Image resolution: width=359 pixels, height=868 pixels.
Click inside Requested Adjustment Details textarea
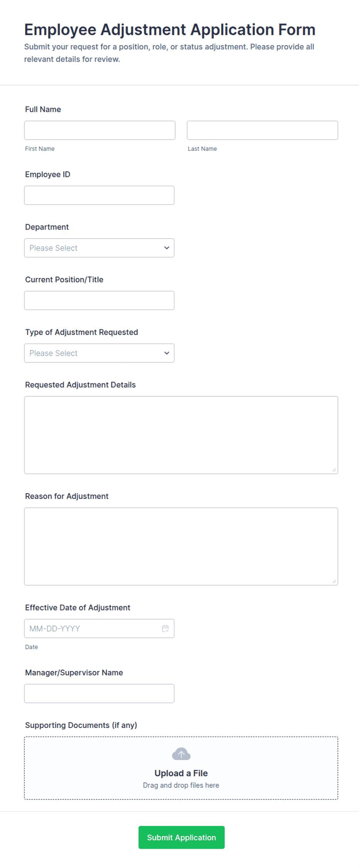[x=181, y=435]
